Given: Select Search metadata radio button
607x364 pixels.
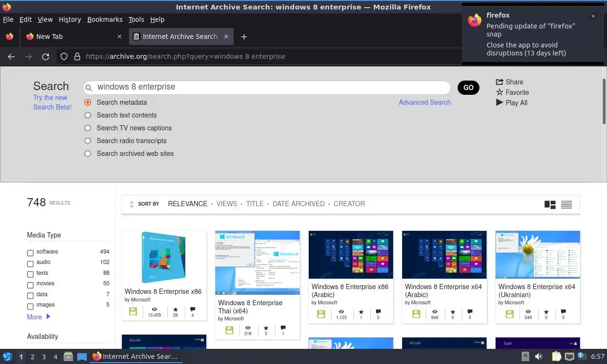Looking at the screenshot, I should (x=88, y=102).
